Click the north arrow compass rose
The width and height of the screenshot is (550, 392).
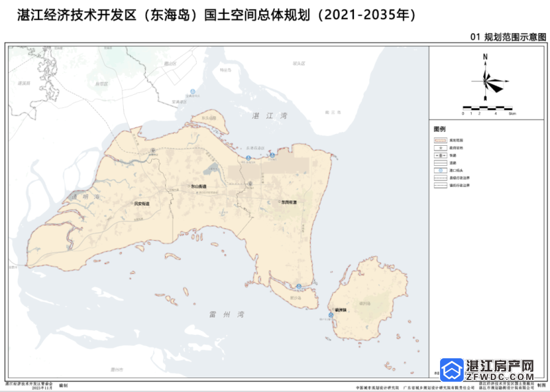pos(489,81)
